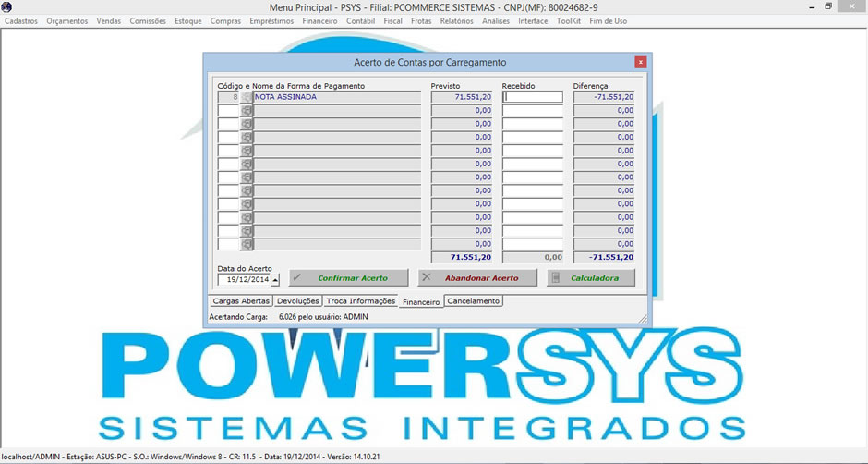Click the Data do Acerto label
The height and width of the screenshot is (464, 868).
coord(245,268)
